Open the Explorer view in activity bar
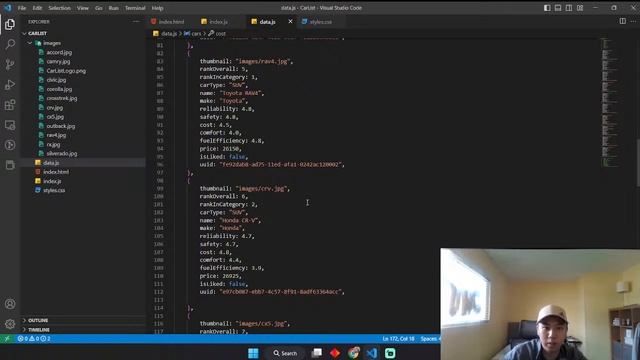 point(10,24)
